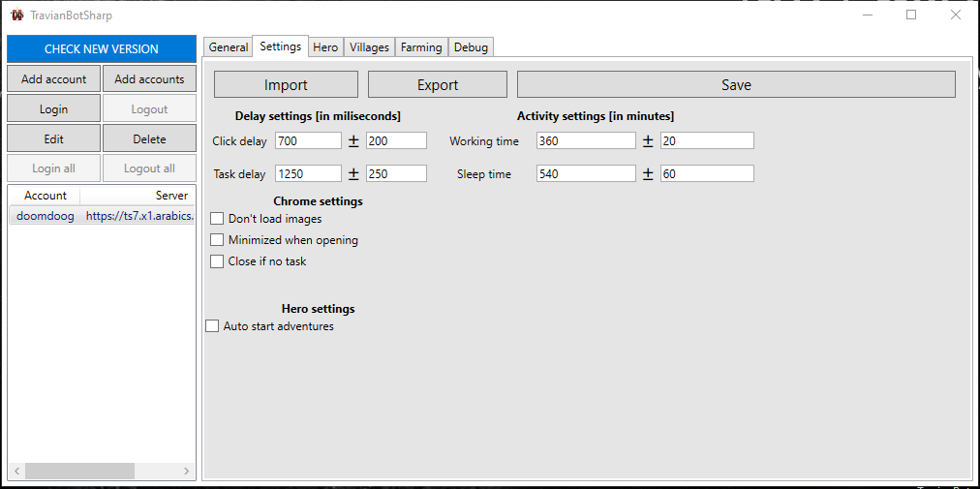Click the Add account button
The width and height of the screenshot is (980, 489).
[54, 78]
